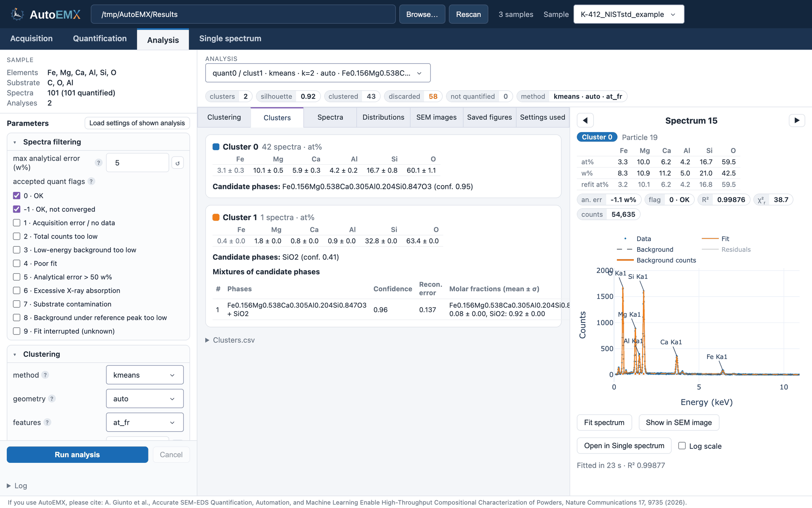The height and width of the screenshot is (508, 812).
Task: Collapse the Spectra filtering section
Action: pyautogui.click(x=98, y=142)
